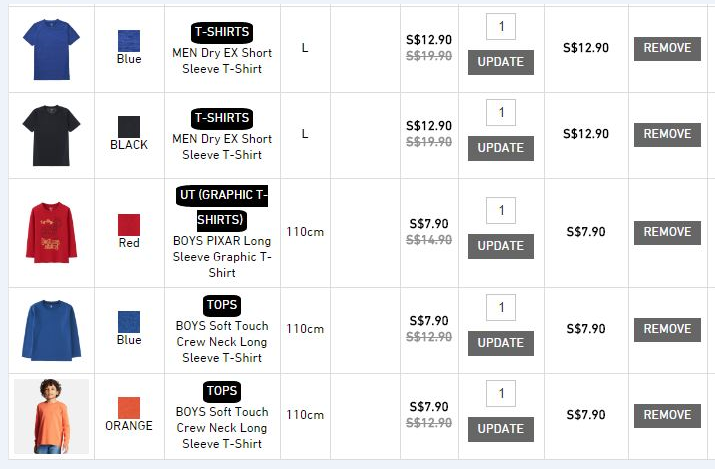Click the orange shirt boy model photo
This screenshot has height=469, width=715.
coord(50,415)
